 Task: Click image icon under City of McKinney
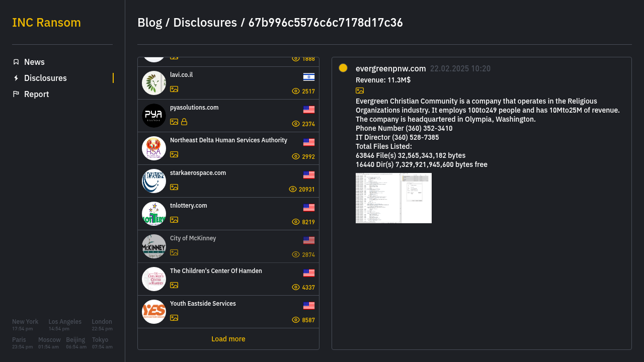tap(174, 252)
